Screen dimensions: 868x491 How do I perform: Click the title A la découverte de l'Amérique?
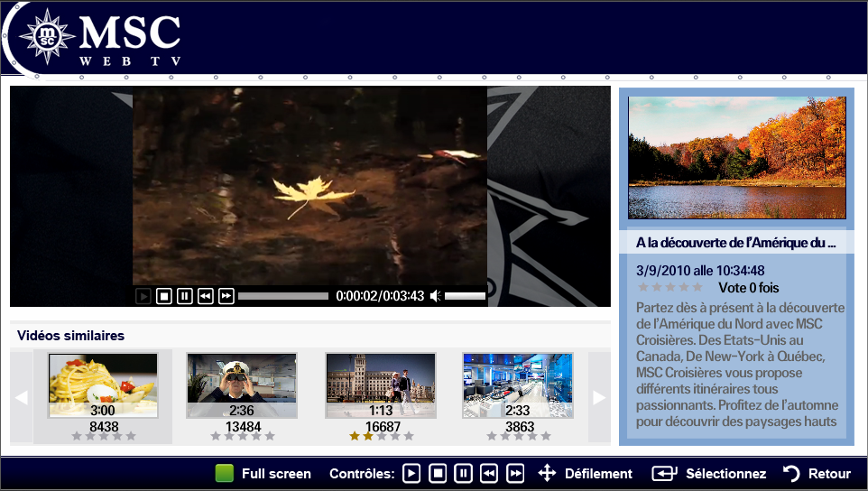click(x=735, y=243)
